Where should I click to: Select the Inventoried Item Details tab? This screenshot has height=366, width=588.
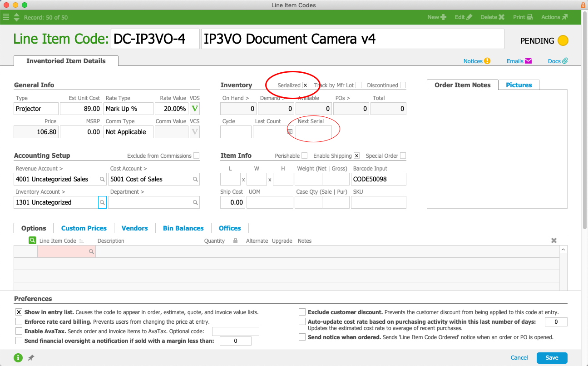pos(66,61)
